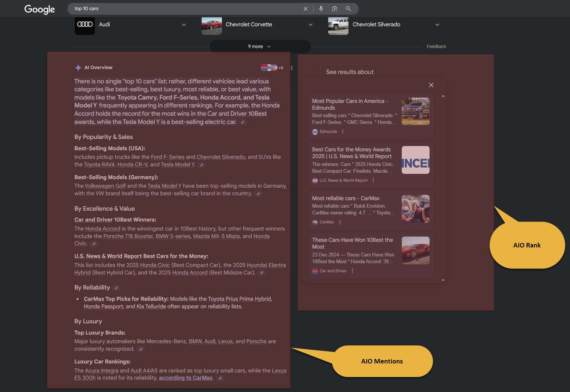The width and height of the screenshot is (570, 392).
Task: Click link icon after according to CarMax
Action: point(220,378)
